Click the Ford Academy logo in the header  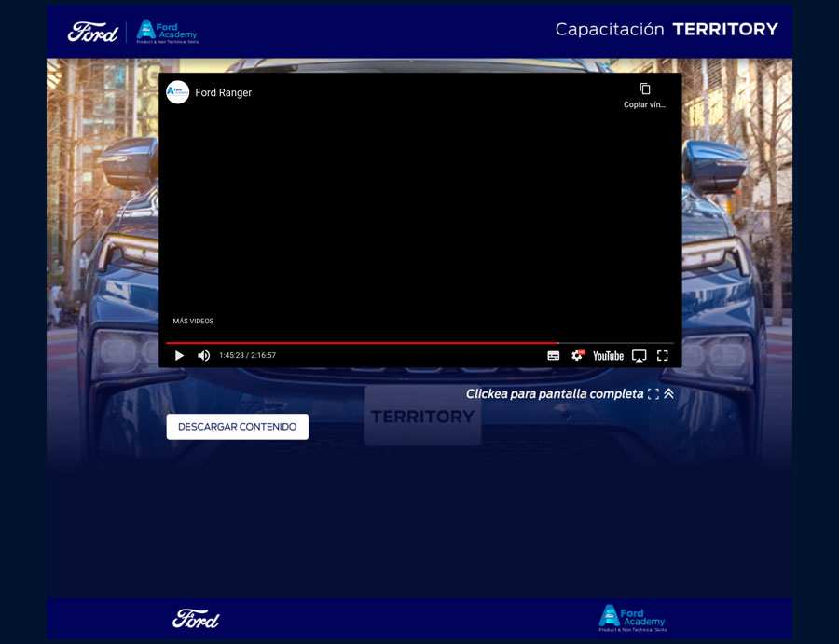pos(167,32)
